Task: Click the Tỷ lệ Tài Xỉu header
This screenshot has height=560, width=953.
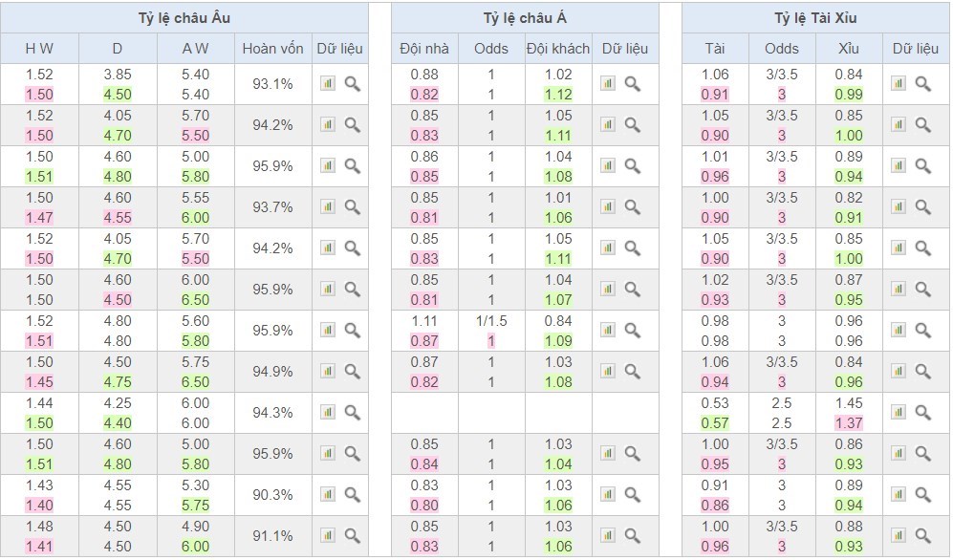Action: point(815,17)
